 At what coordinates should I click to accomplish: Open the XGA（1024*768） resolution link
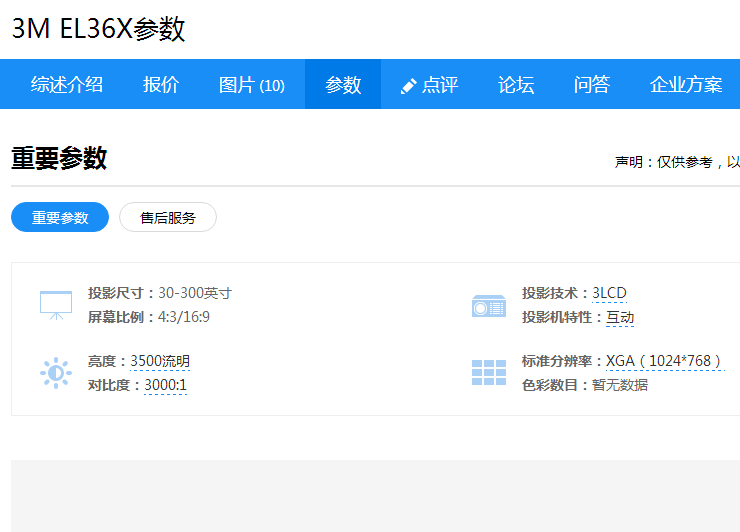coord(665,361)
